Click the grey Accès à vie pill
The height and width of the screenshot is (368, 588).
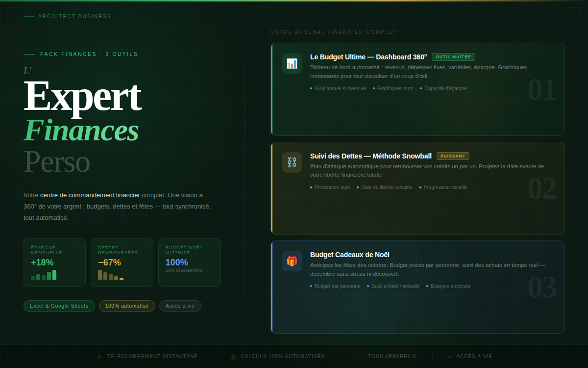coord(180,306)
